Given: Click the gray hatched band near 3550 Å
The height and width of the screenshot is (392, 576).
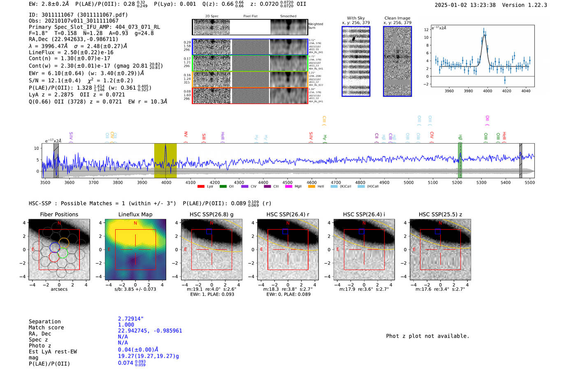Looking at the screenshot, I should (x=56, y=160).
